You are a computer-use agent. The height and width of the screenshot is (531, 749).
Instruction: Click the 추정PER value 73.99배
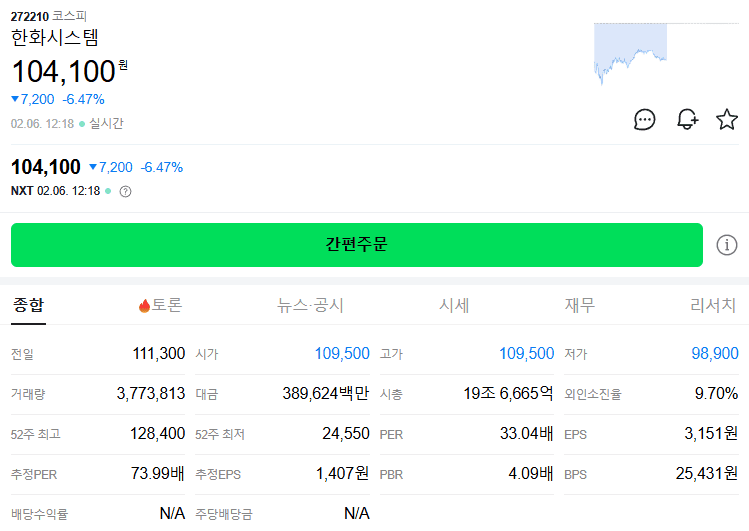pos(158,474)
